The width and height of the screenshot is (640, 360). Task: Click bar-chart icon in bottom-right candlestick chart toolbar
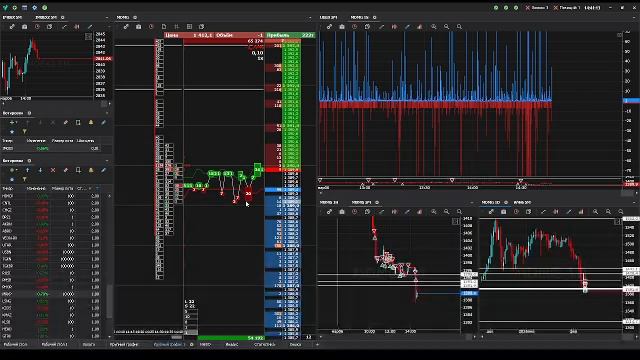[x=581, y=211]
